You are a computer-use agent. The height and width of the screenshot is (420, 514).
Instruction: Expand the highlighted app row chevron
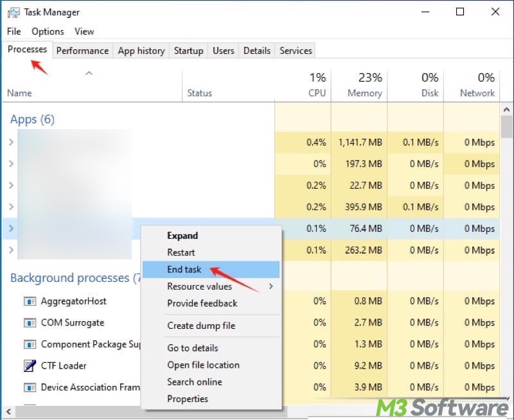pyautogui.click(x=11, y=229)
